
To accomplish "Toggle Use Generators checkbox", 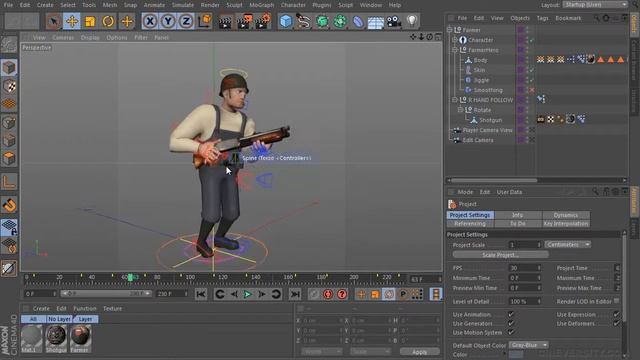I will [511, 323].
